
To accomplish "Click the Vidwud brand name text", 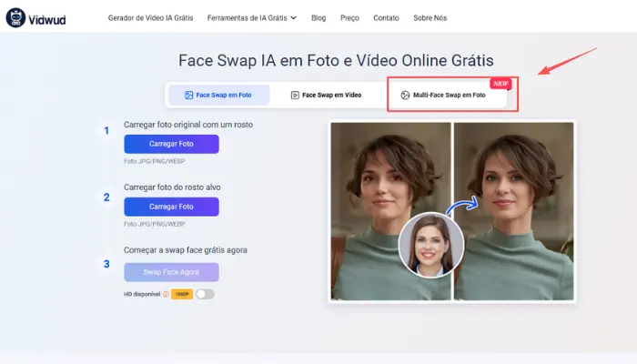I will pos(47,20).
